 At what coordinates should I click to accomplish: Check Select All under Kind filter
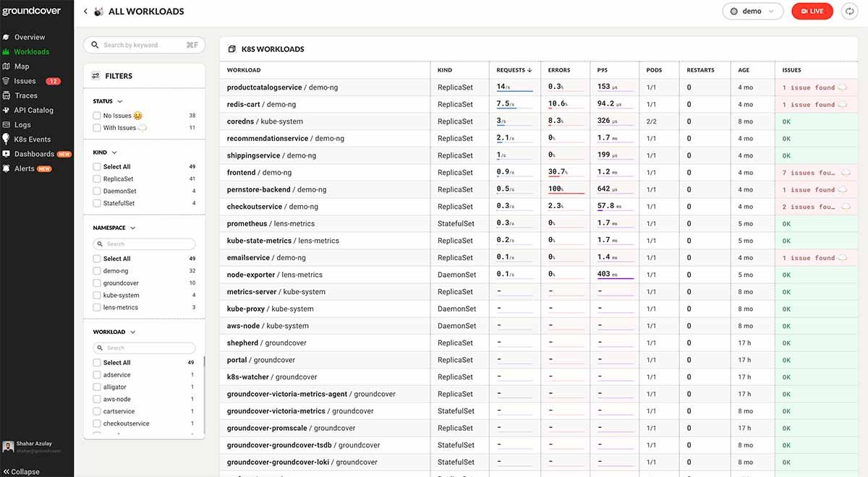pos(97,167)
